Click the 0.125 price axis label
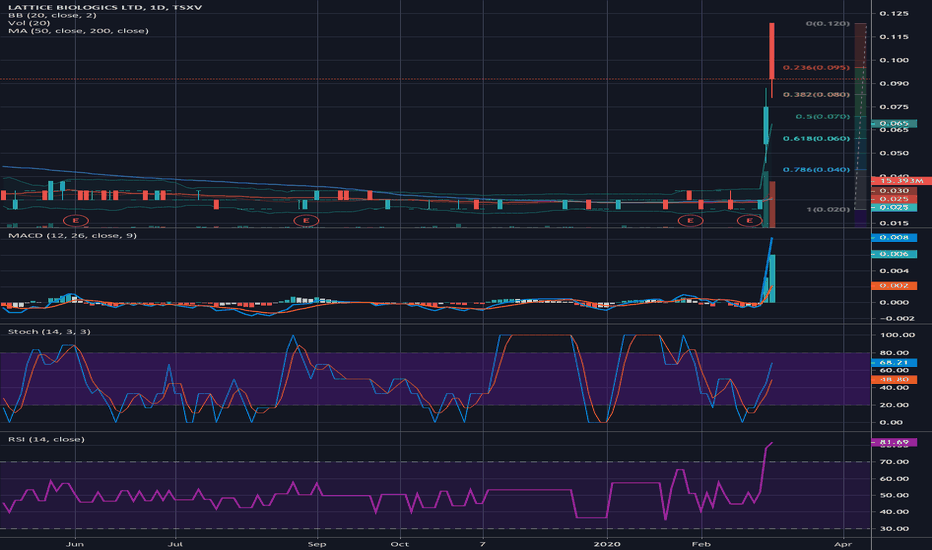 [894, 14]
